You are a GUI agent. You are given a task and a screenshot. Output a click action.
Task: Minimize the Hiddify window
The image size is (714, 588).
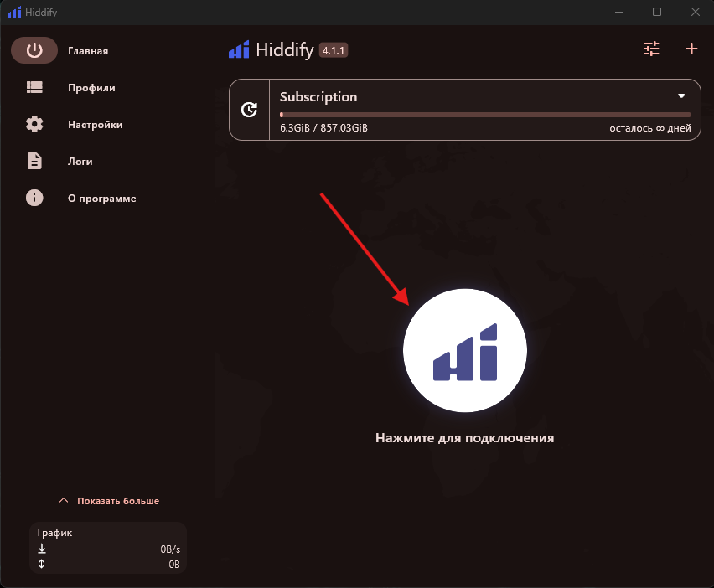[x=619, y=13]
